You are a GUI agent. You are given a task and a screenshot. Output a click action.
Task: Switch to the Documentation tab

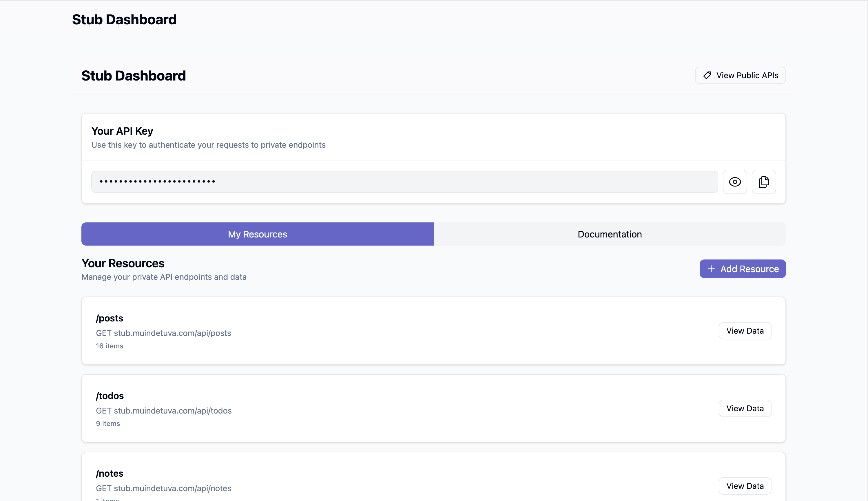tap(609, 234)
